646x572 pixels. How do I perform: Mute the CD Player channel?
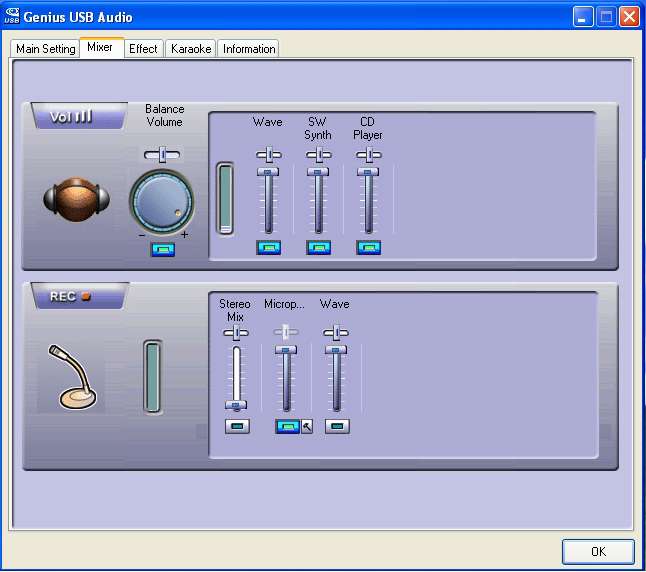pyautogui.click(x=369, y=248)
